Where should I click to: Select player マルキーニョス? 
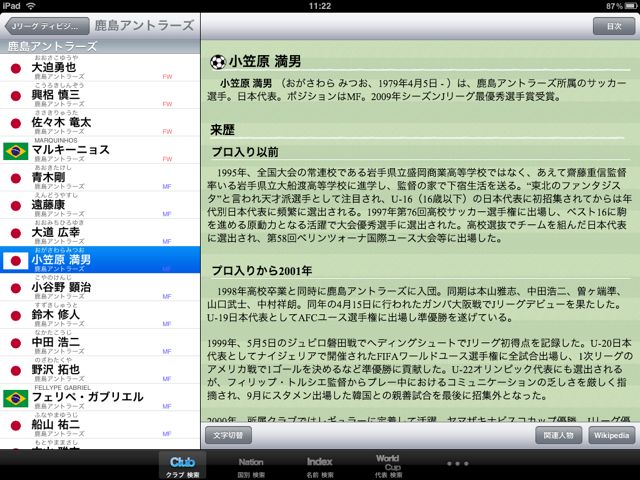100,150
